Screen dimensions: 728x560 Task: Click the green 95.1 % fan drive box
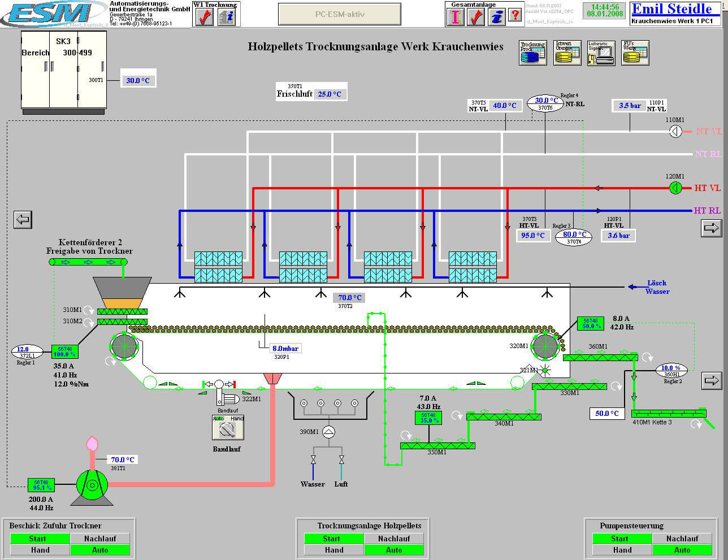point(41,485)
